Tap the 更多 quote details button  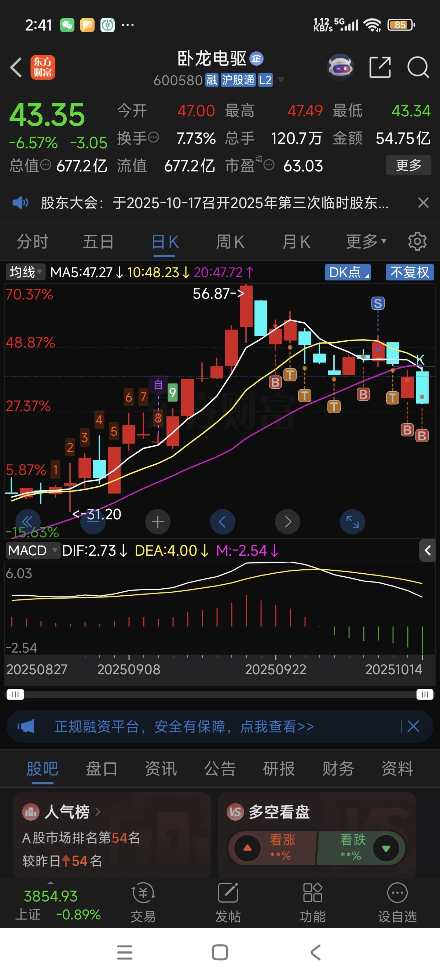(x=408, y=165)
